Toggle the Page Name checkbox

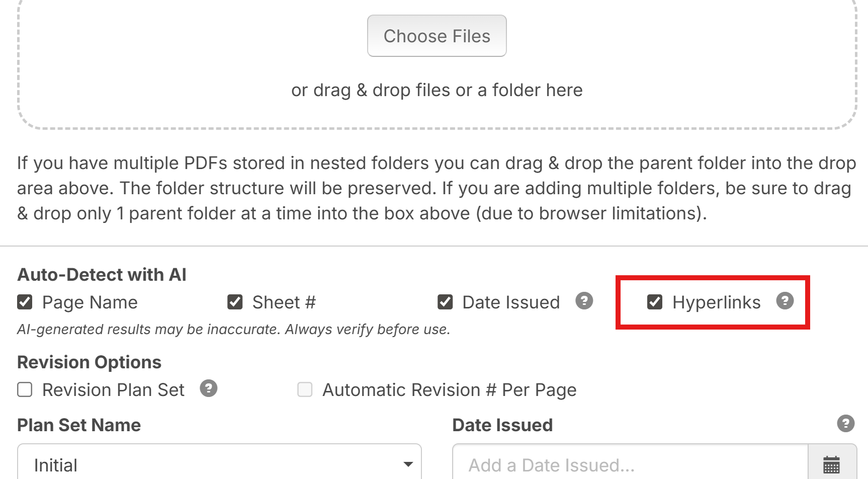coord(25,302)
